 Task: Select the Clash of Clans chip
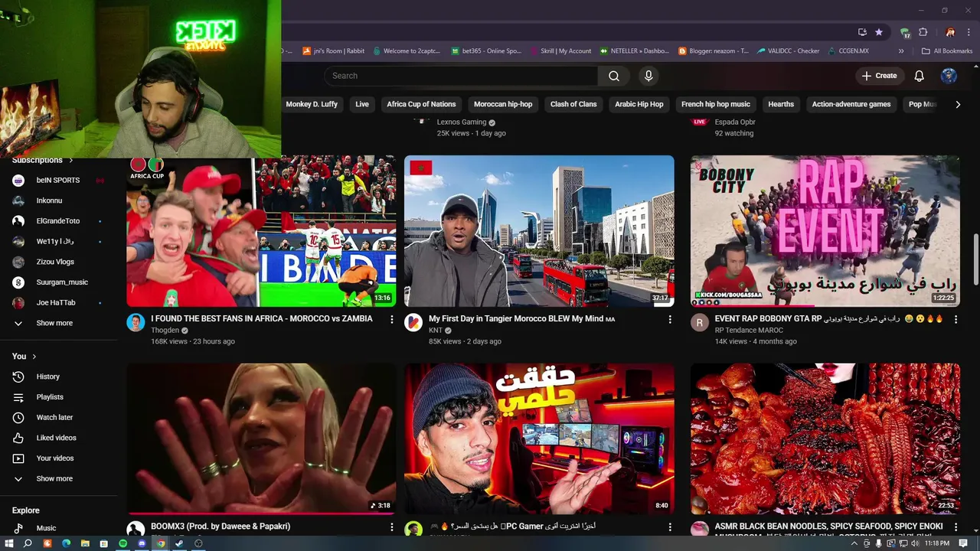tap(573, 104)
